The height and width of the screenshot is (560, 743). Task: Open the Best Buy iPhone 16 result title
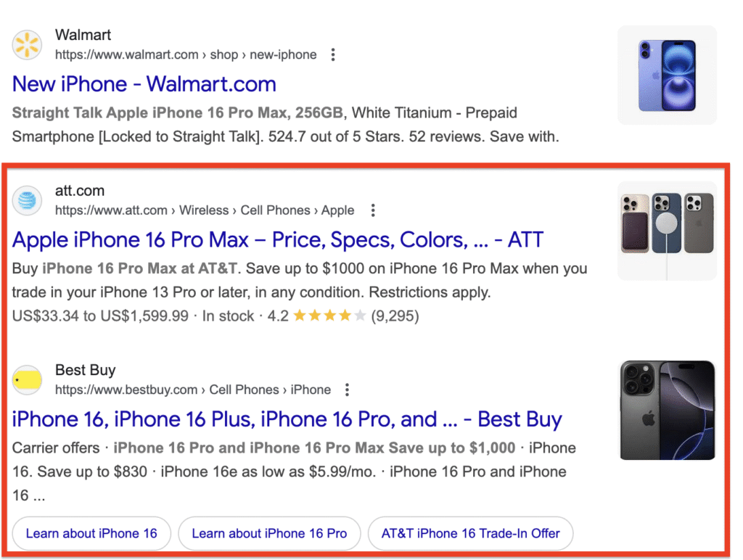pos(287,419)
